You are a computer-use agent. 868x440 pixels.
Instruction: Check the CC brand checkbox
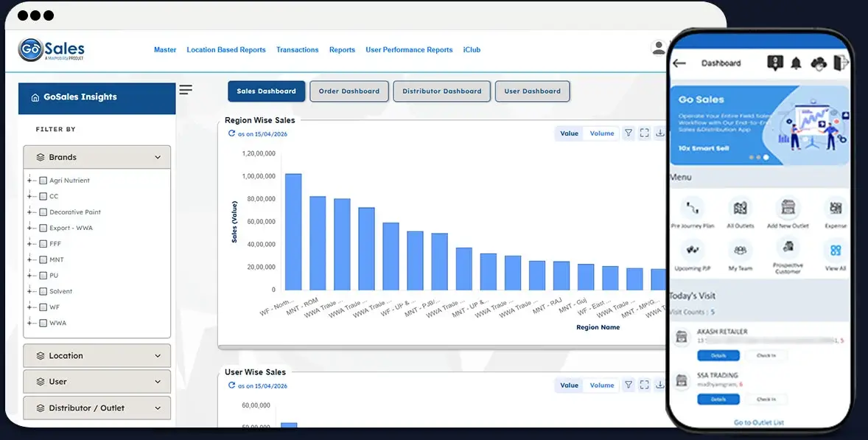click(43, 196)
